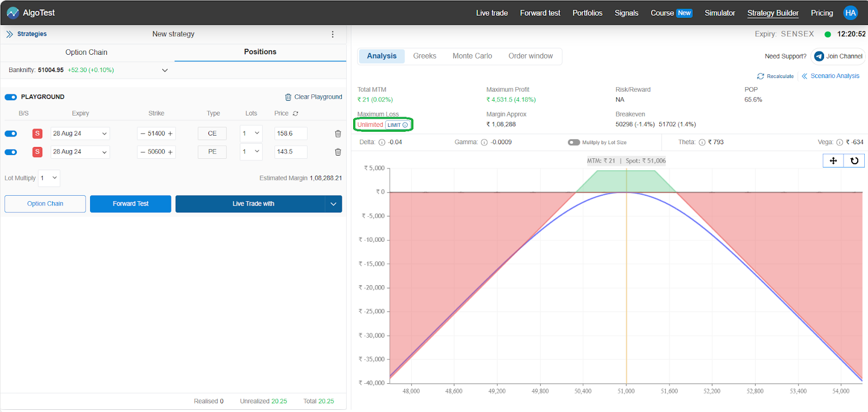This screenshot has width=868, height=412.
Task: Open the HA user avatar
Action: click(850, 12)
